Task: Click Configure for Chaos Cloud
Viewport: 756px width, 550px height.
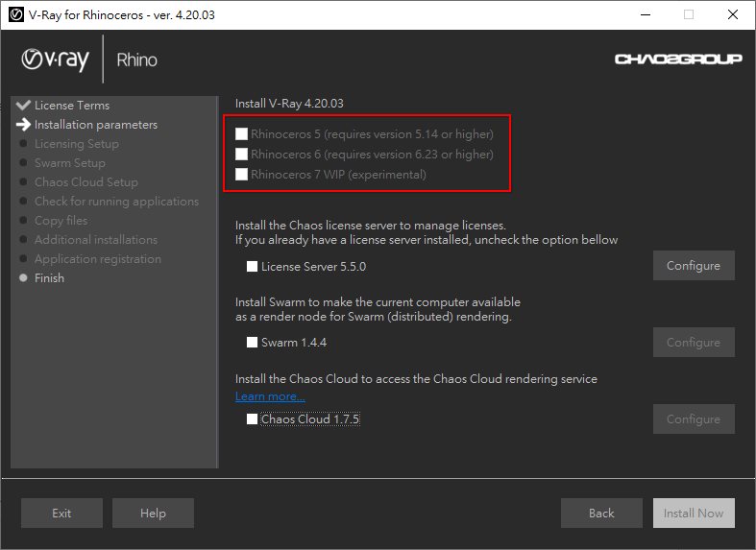Action: pos(694,419)
